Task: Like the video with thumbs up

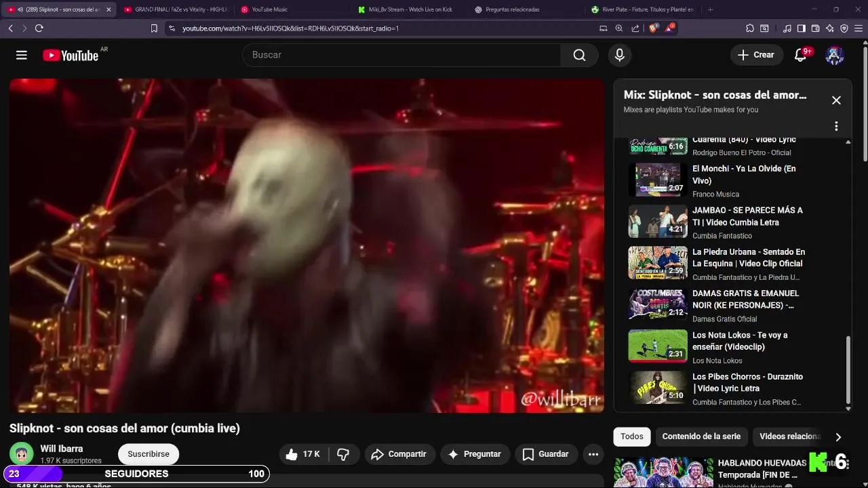Action: (x=302, y=454)
